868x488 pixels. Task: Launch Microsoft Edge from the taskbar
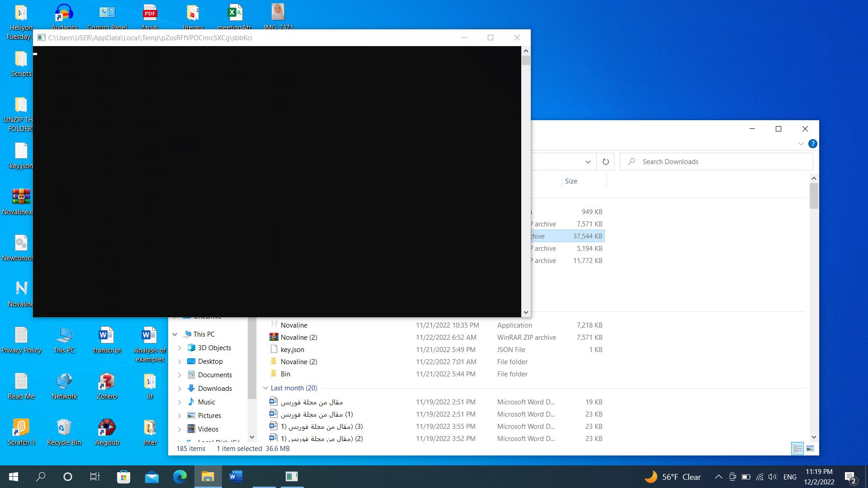(179, 477)
